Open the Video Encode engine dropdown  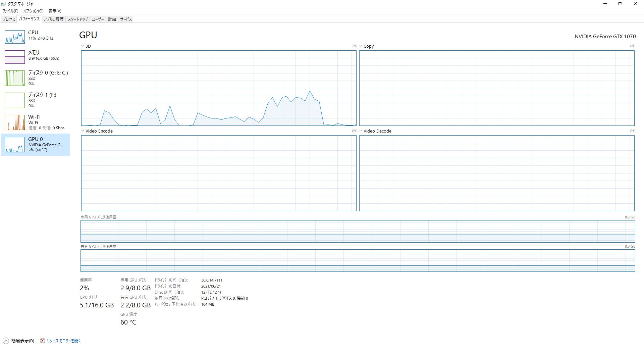[83, 131]
